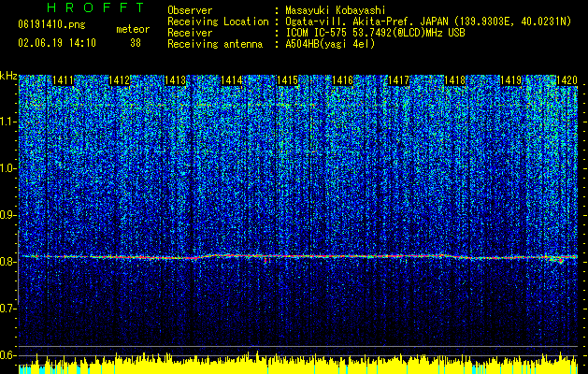Click the 1416 time marker
Viewport: 588px width, 374px height.
pyautogui.click(x=343, y=80)
